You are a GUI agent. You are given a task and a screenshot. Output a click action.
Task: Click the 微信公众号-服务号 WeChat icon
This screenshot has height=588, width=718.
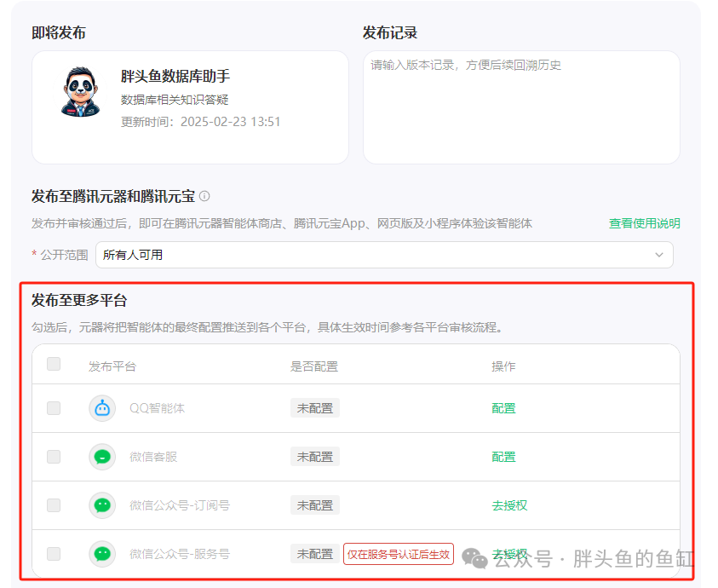102,554
